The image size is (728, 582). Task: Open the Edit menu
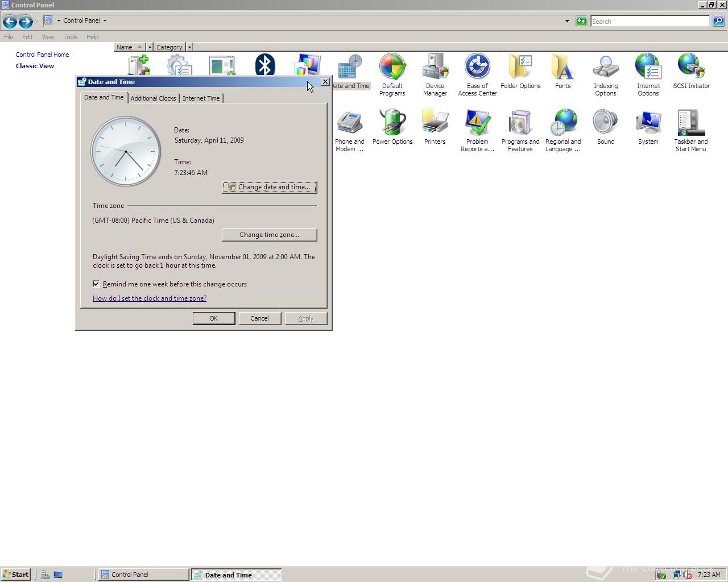(x=27, y=37)
